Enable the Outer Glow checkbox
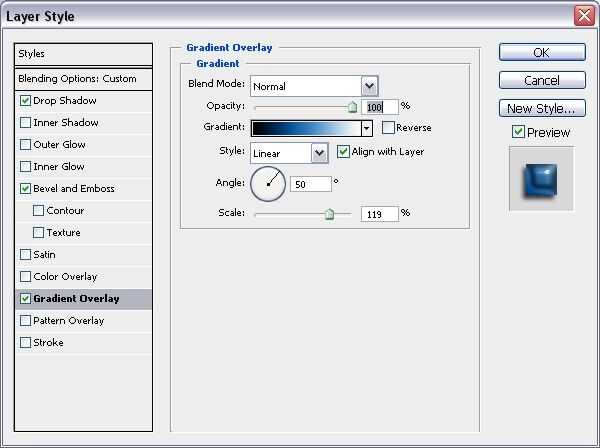 (x=25, y=145)
